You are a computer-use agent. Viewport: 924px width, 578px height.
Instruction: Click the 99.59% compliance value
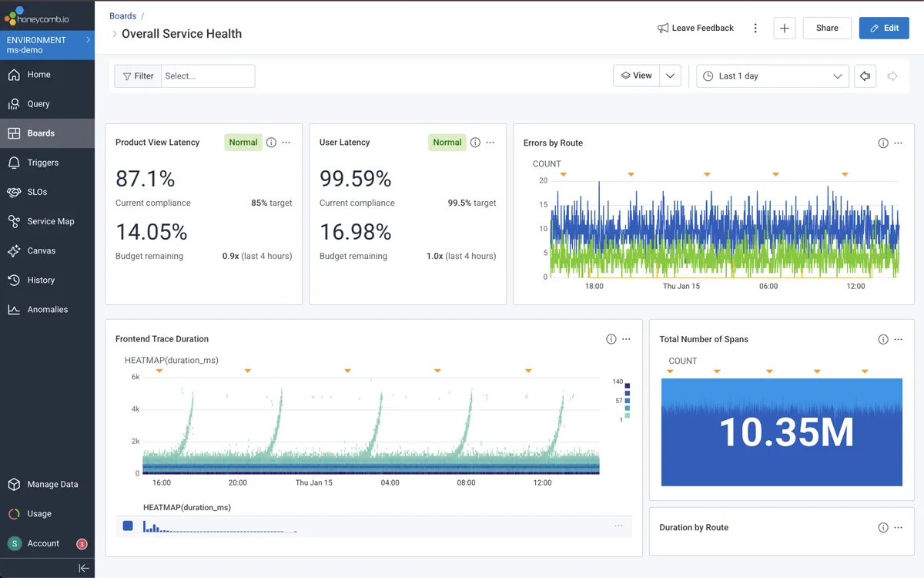(x=356, y=179)
